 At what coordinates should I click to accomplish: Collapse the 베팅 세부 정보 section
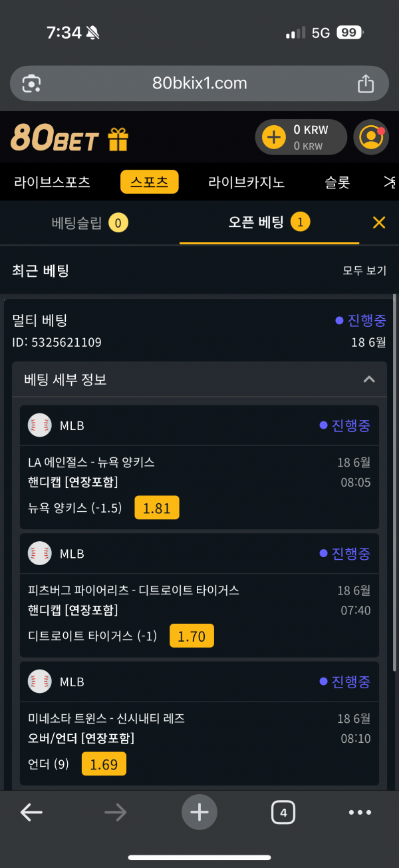pyautogui.click(x=369, y=379)
